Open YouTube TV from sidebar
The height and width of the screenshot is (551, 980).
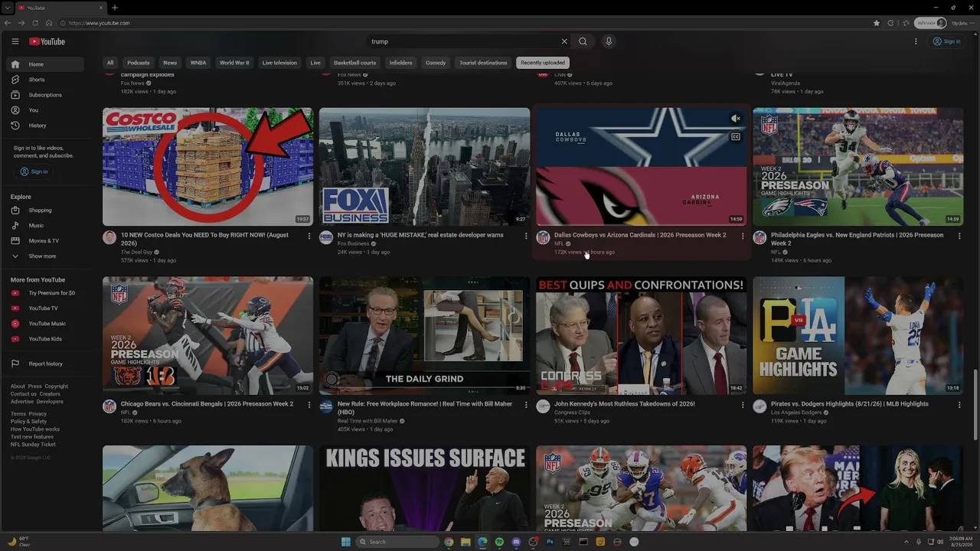(46, 308)
